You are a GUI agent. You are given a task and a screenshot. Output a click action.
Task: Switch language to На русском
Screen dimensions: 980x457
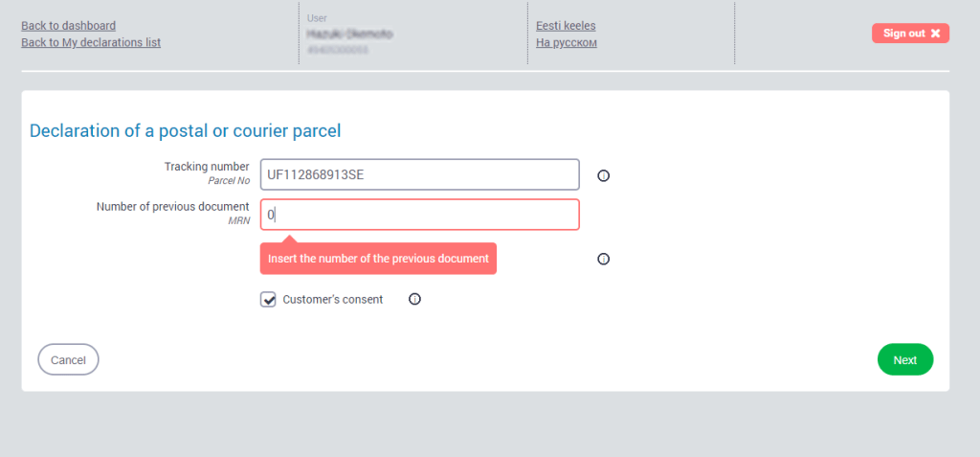[567, 42]
